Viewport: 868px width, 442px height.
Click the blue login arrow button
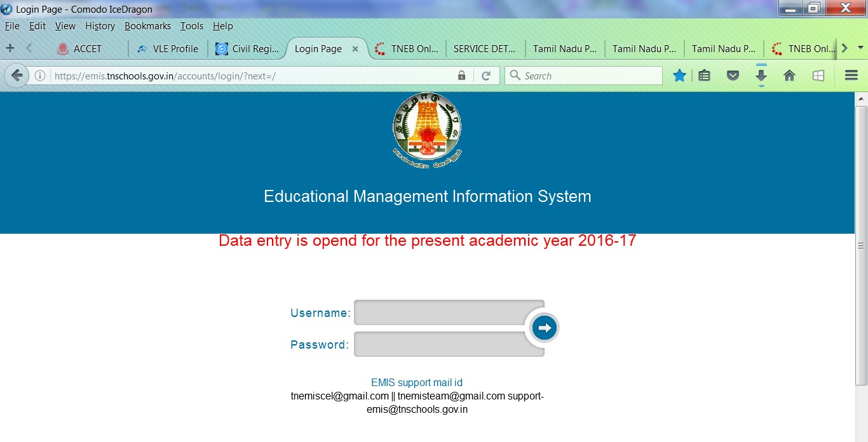click(544, 327)
